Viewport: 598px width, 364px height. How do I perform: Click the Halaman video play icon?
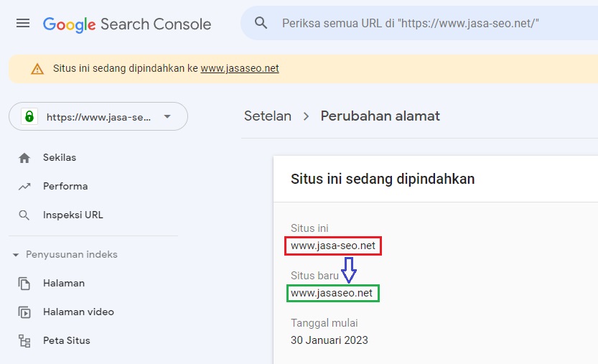point(24,312)
